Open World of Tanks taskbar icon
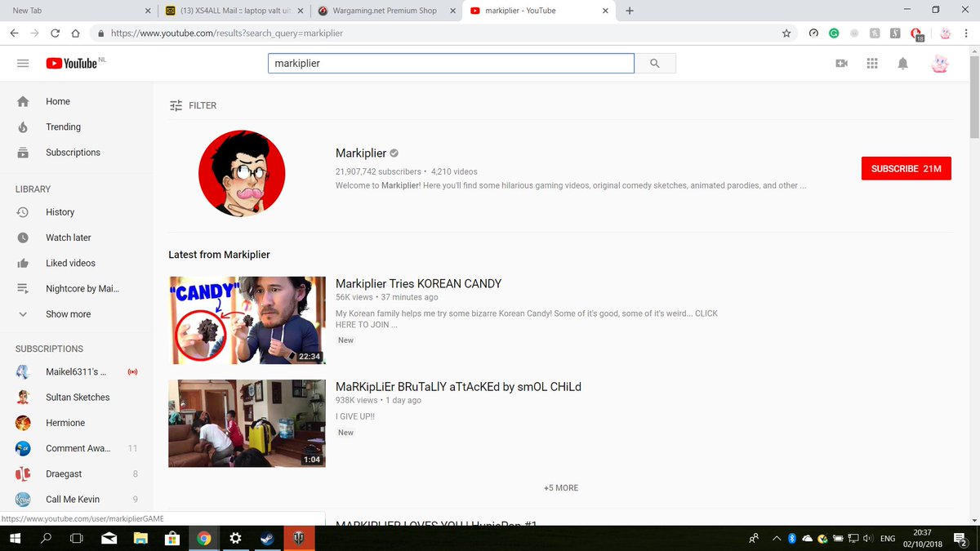 tap(298, 538)
